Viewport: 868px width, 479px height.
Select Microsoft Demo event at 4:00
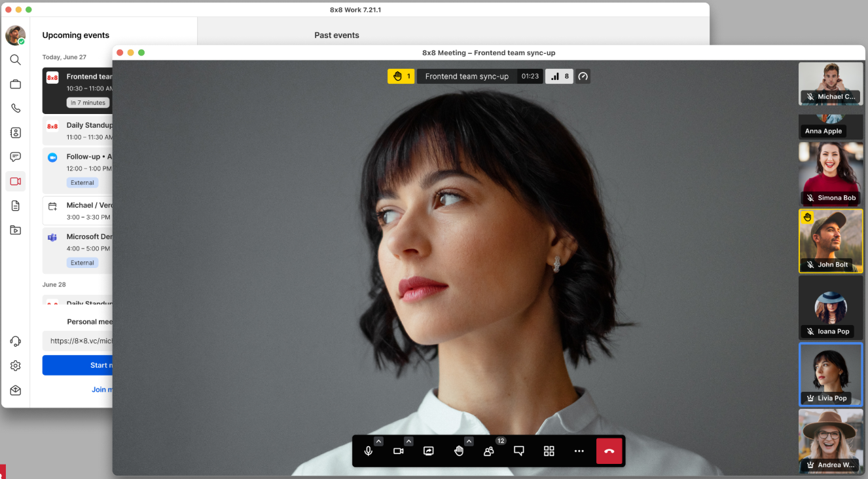[x=78, y=250]
